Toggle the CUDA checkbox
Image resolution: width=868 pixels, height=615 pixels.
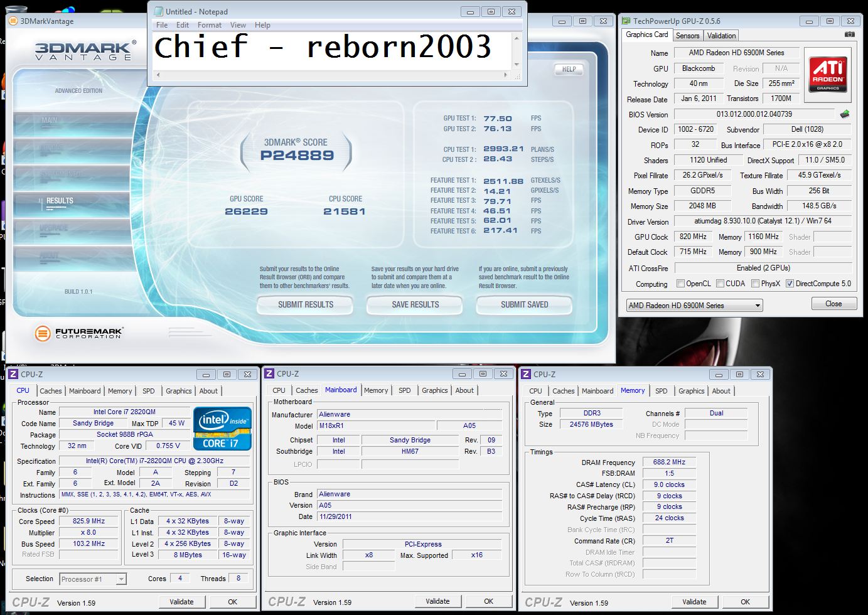pyautogui.click(x=720, y=284)
